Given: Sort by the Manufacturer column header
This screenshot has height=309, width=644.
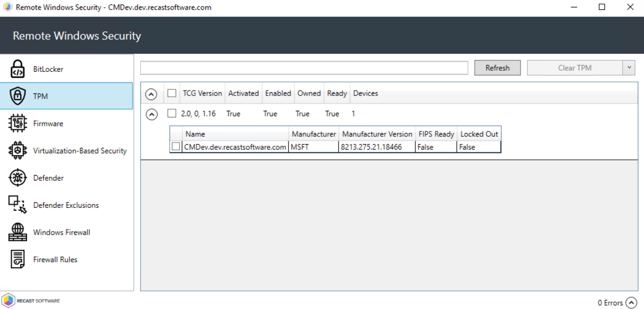Looking at the screenshot, I should 314,134.
